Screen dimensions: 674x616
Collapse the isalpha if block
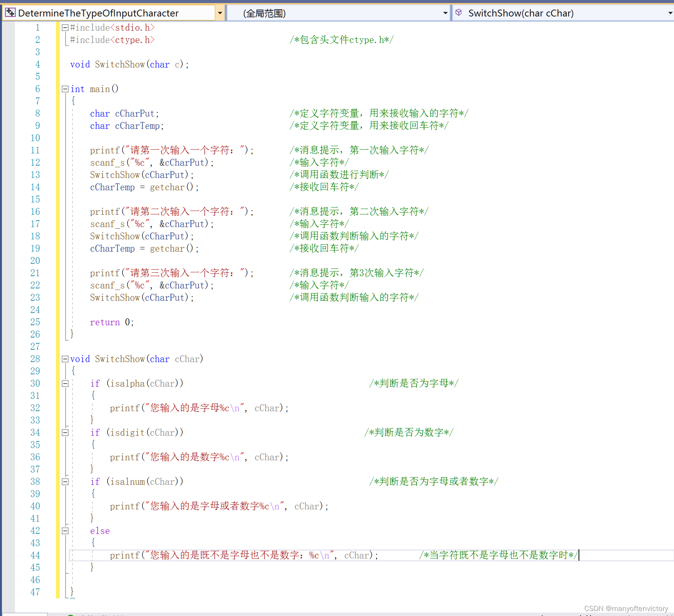(x=65, y=384)
